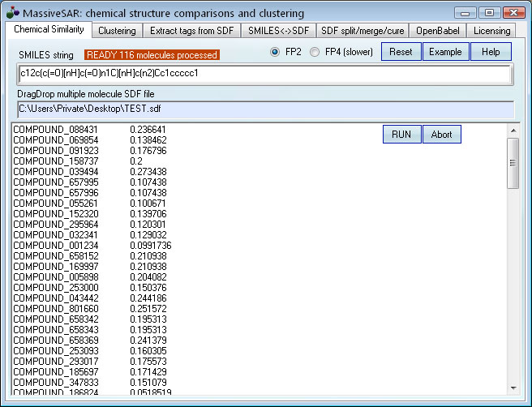Click the results list scrollbar down arrow

(x=513, y=388)
